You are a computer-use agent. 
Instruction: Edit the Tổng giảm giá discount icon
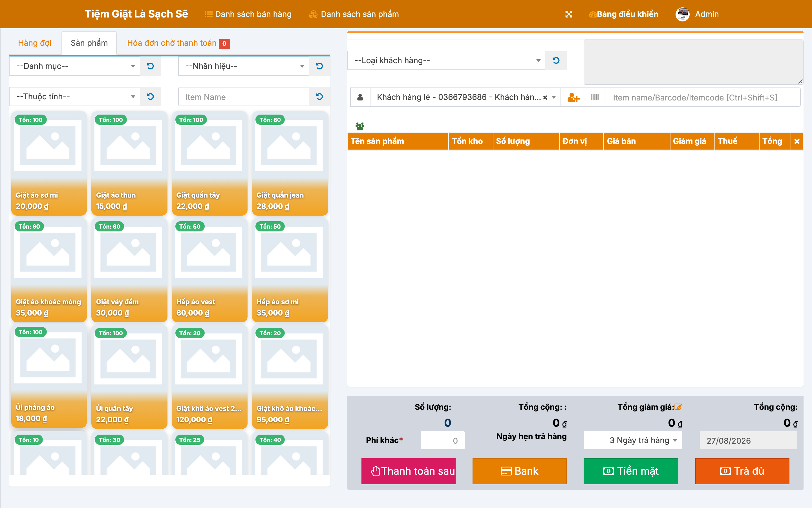click(x=678, y=407)
